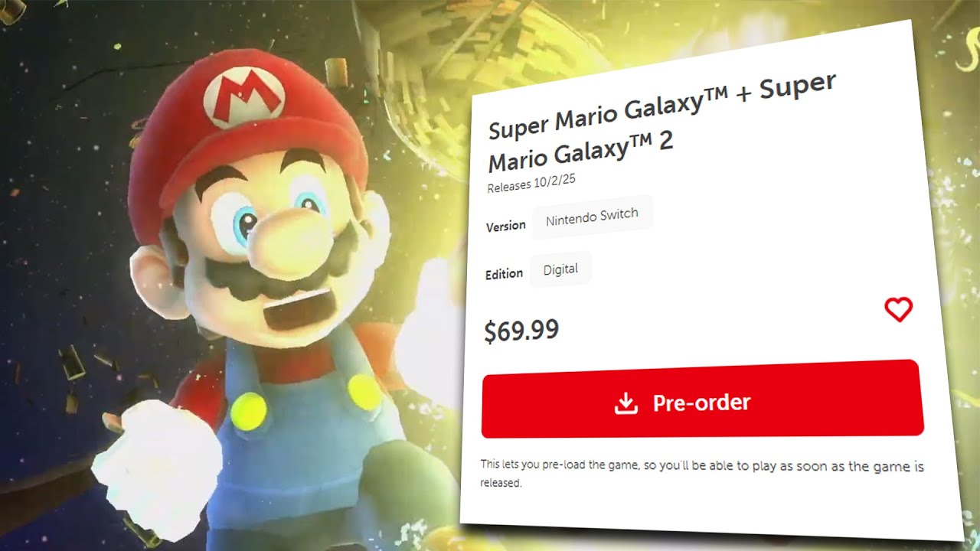Click Mario's right yellow overall button

(x=366, y=390)
